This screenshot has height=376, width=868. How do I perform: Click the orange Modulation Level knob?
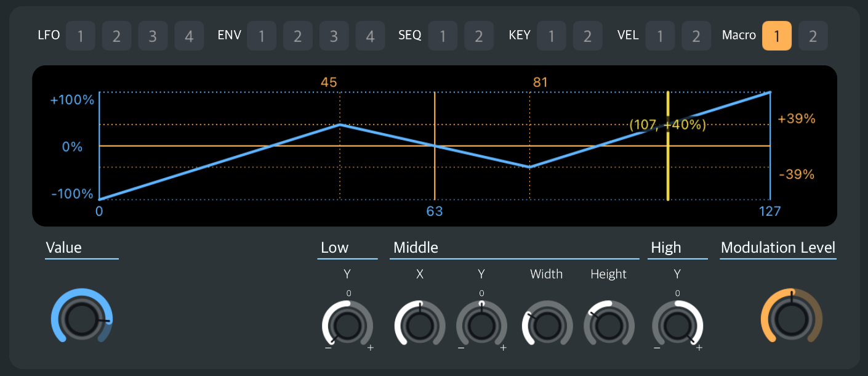791,319
